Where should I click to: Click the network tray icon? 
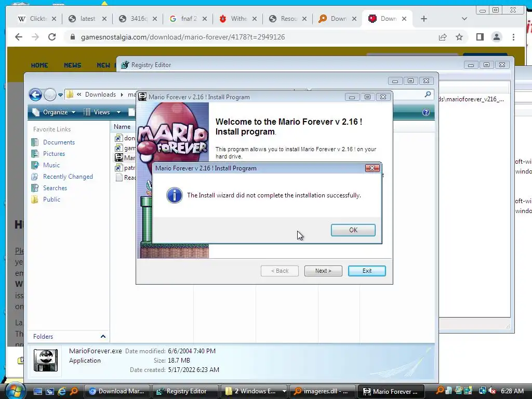tap(482, 391)
